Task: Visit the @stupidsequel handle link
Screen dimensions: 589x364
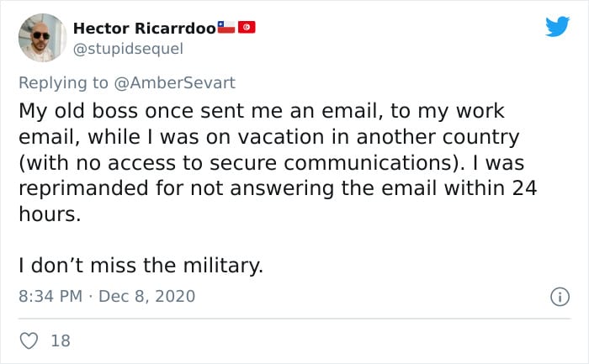Action: click(128, 48)
